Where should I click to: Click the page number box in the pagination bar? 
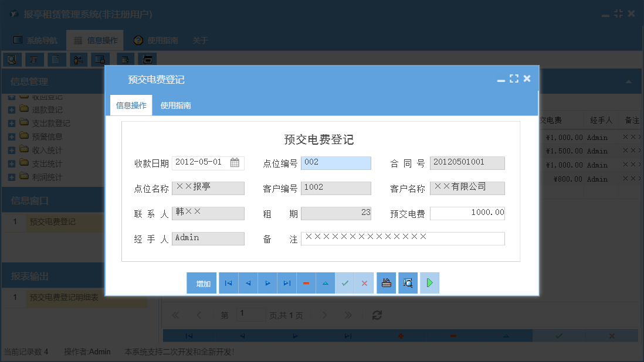pyautogui.click(x=251, y=314)
